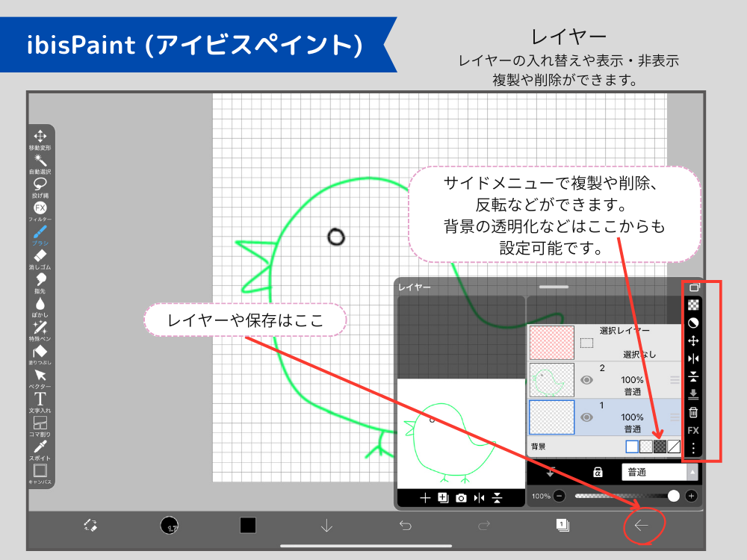The image size is (747, 560).
Task: Select the Lasso (投げ縄) tool
Action: pos(40,184)
